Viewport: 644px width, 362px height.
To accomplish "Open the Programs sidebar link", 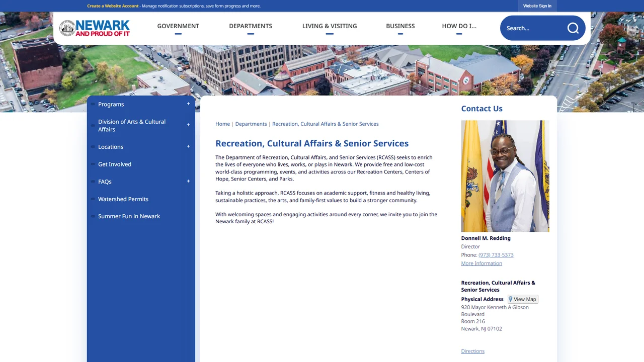I will click(x=111, y=105).
